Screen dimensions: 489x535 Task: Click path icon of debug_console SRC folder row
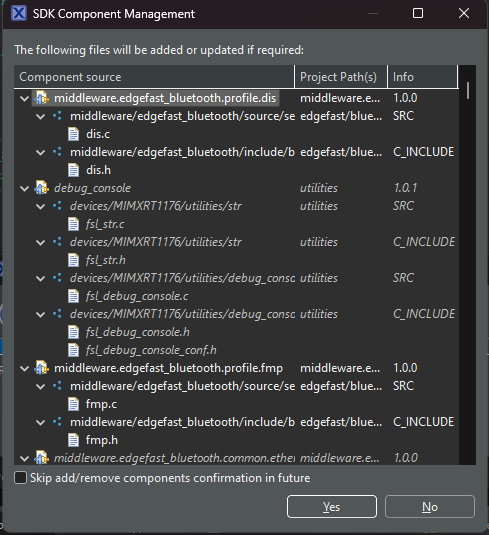coord(57,278)
